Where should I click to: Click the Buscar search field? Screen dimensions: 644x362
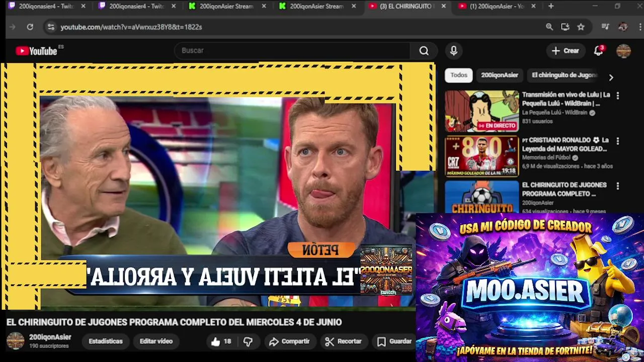point(292,51)
